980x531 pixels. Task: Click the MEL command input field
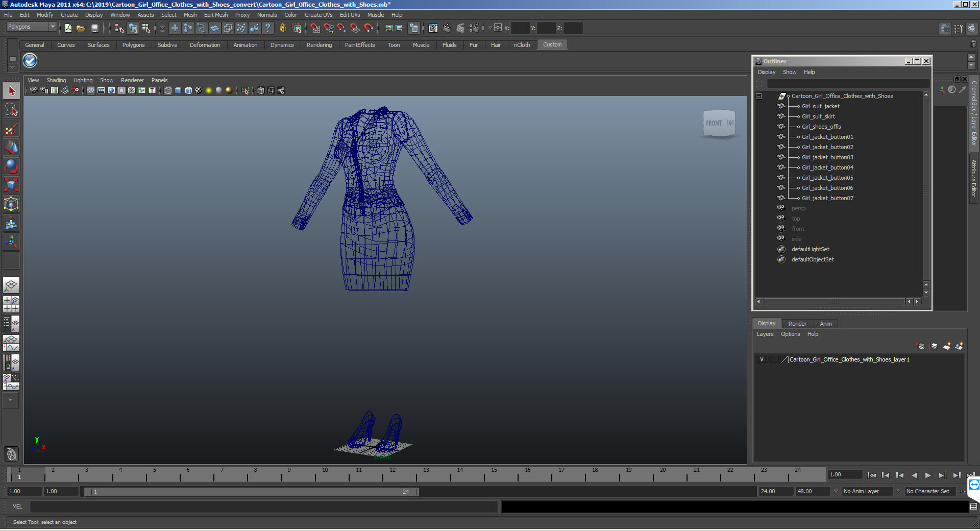263,506
